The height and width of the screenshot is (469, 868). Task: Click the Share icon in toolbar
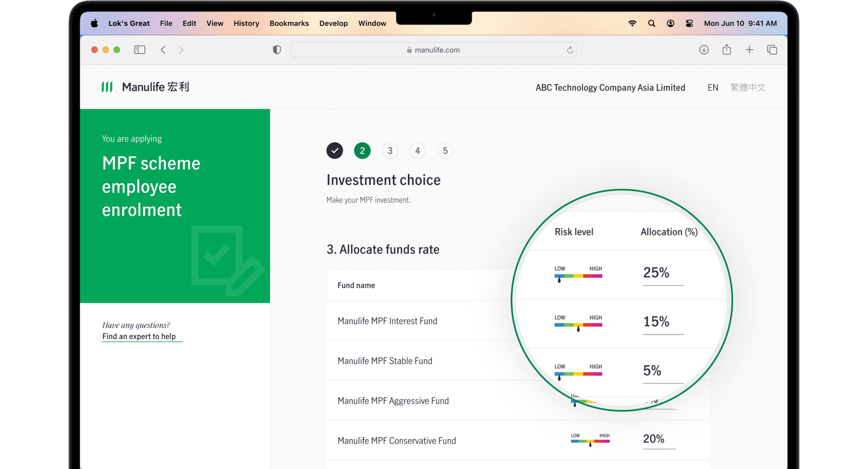727,50
